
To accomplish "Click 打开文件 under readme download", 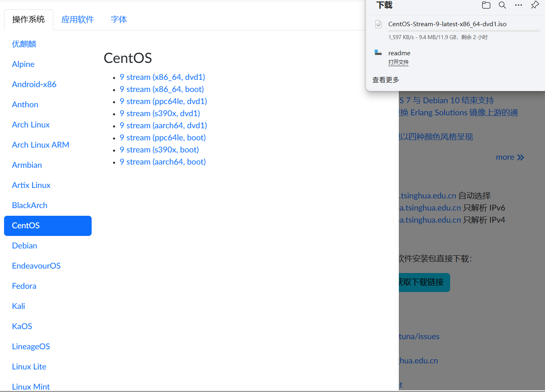I will tap(398, 62).
